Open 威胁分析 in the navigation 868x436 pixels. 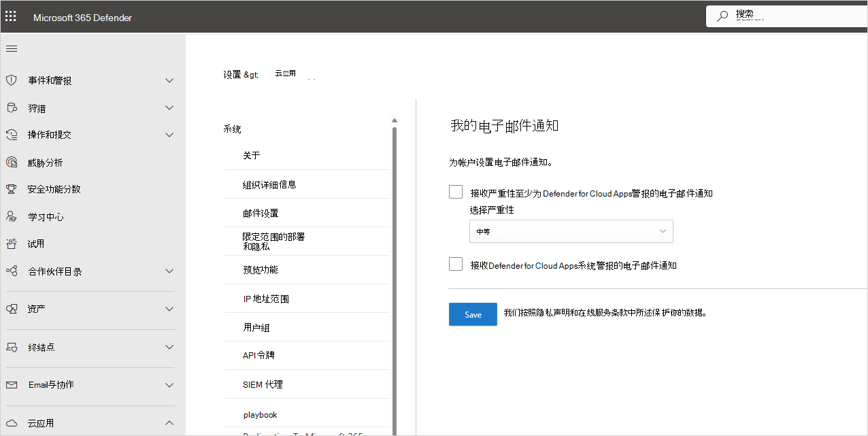tap(45, 163)
